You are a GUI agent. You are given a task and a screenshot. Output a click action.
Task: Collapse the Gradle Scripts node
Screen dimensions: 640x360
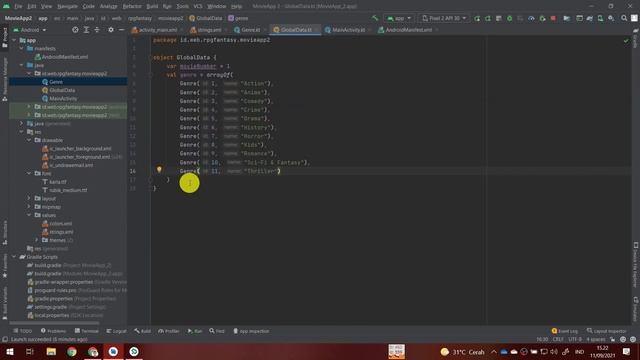point(14,257)
